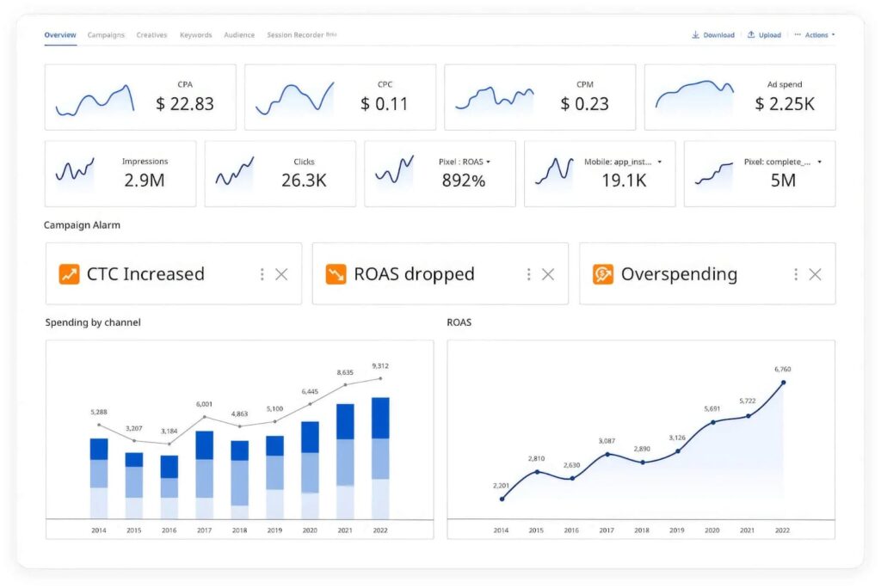Click the 2021 bar in Spending by channel

[345, 461]
